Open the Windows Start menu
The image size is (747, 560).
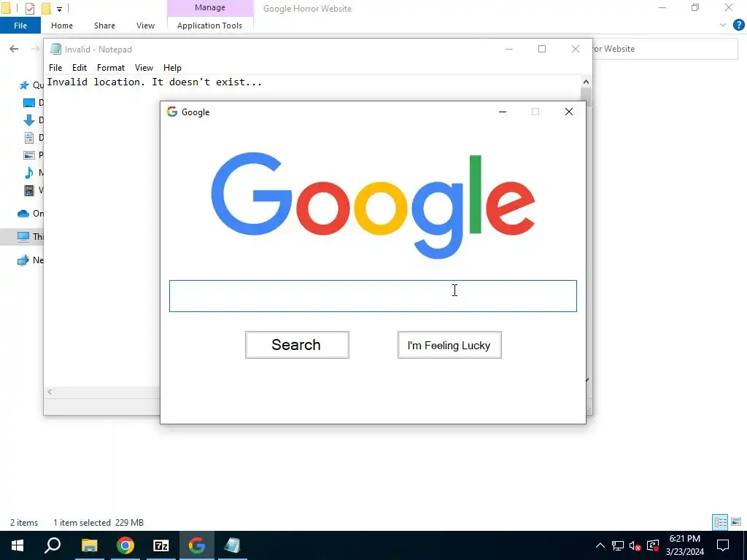[x=18, y=545]
